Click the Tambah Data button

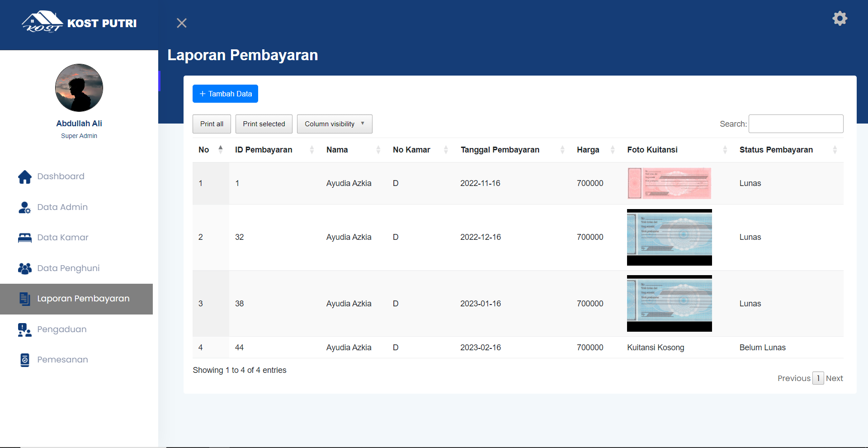point(225,94)
